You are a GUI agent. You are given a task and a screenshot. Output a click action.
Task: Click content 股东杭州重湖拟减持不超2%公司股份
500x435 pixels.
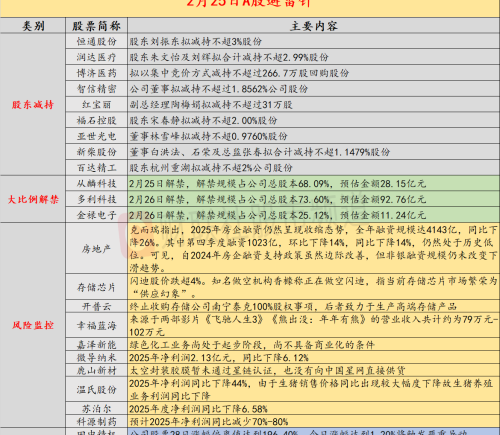click(x=211, y=168)
